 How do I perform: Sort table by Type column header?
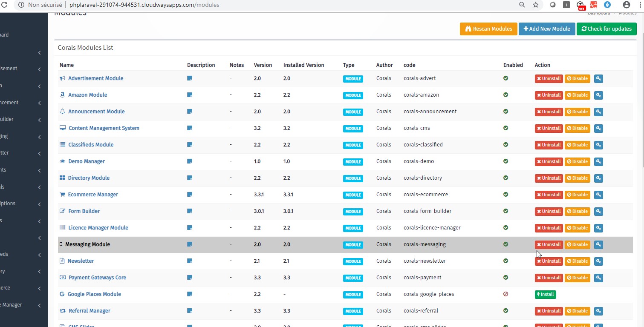[x=349, y=65]
